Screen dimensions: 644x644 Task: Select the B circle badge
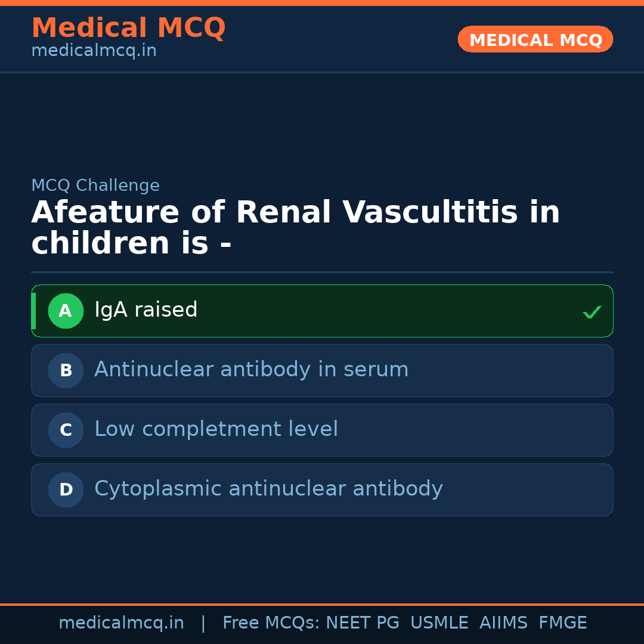click(66, 371)
